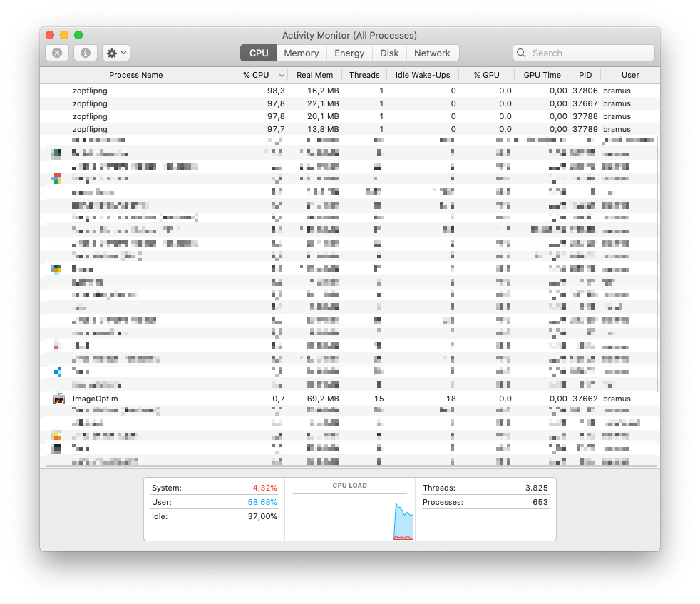Click the ImageOptim app icon
The image size is (700, 604).
[x=59, y=399]
